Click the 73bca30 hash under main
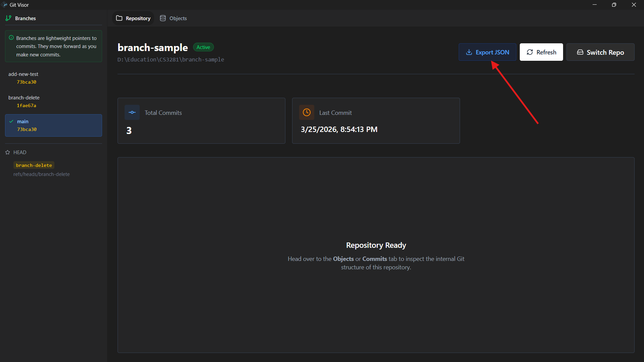This screenshot has height=362, width=644. (x=27, y=129)
